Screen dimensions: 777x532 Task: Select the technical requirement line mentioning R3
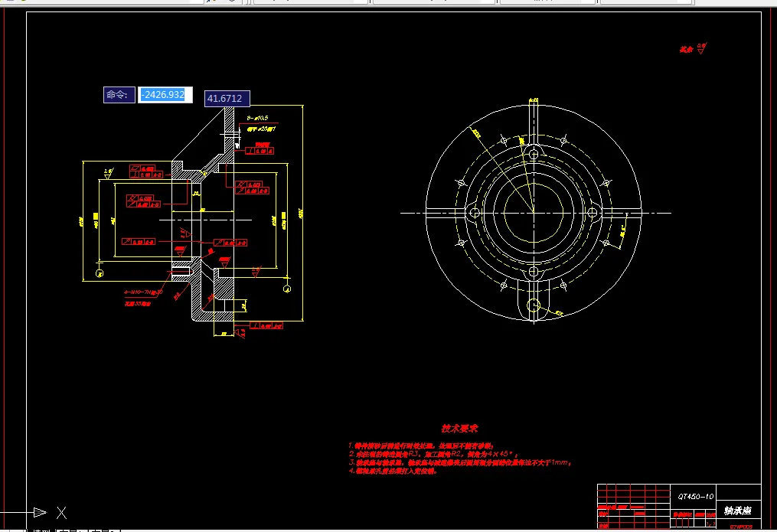point(433,454)
